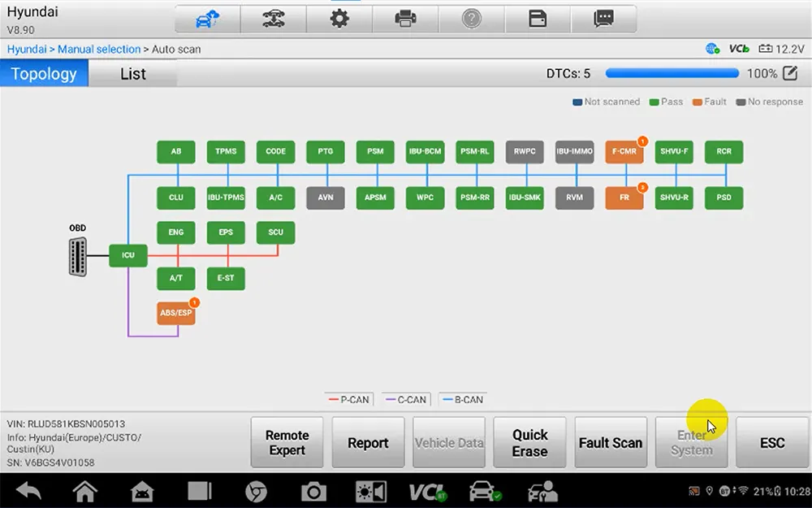Select the A/C module node
This screenshot has width=812, height=508.
coord(275,198)
